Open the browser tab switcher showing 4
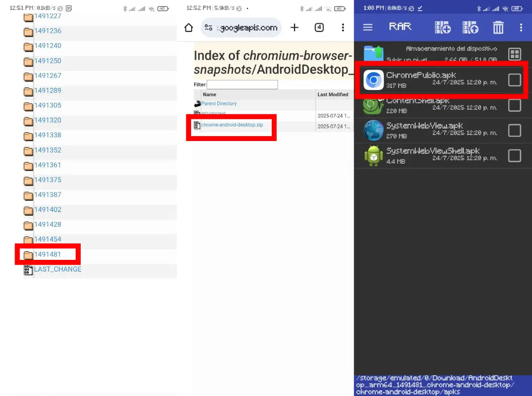The image size is (532, 396). pyautogui.click(x=319, y=27)
